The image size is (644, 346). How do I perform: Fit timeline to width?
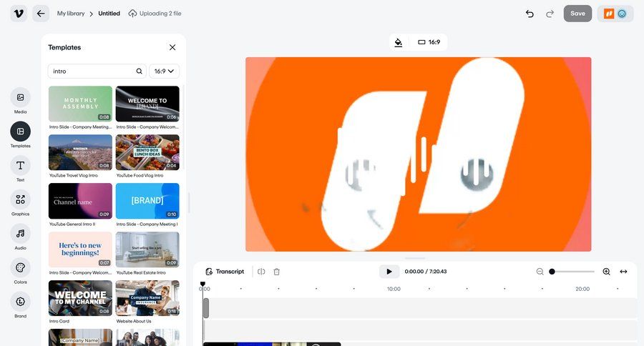tap(623, 272)
